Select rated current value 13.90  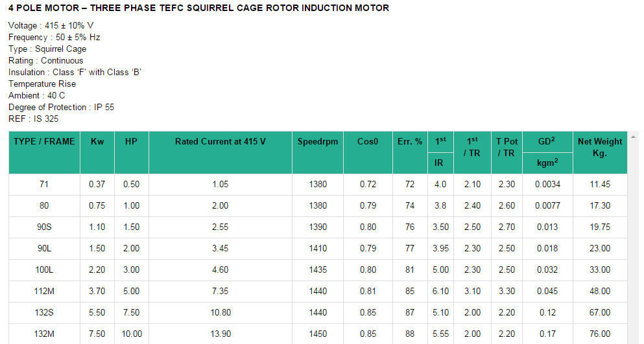click(x=220, y=334)
